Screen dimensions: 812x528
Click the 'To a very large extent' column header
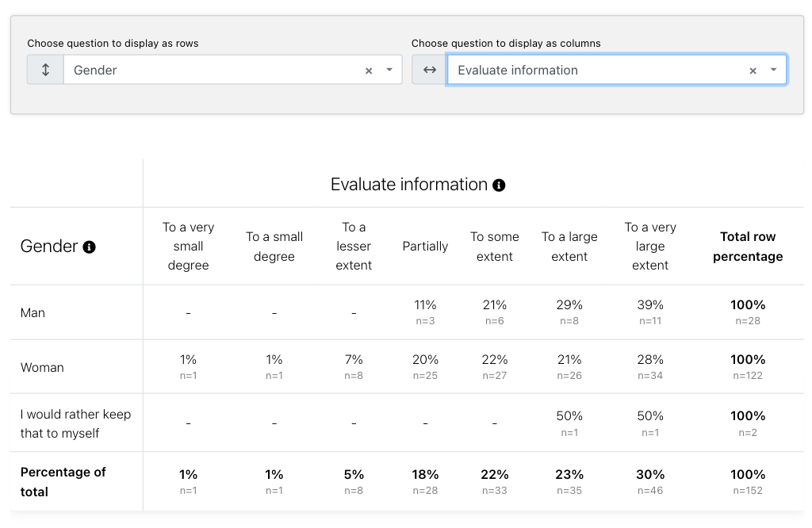[650, 247]
